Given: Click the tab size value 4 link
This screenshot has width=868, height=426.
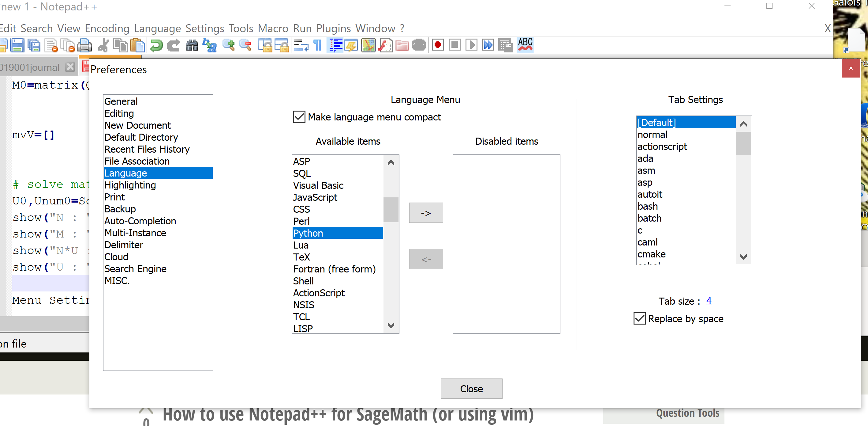Looking at the screenshot, I should pos(709,301).
